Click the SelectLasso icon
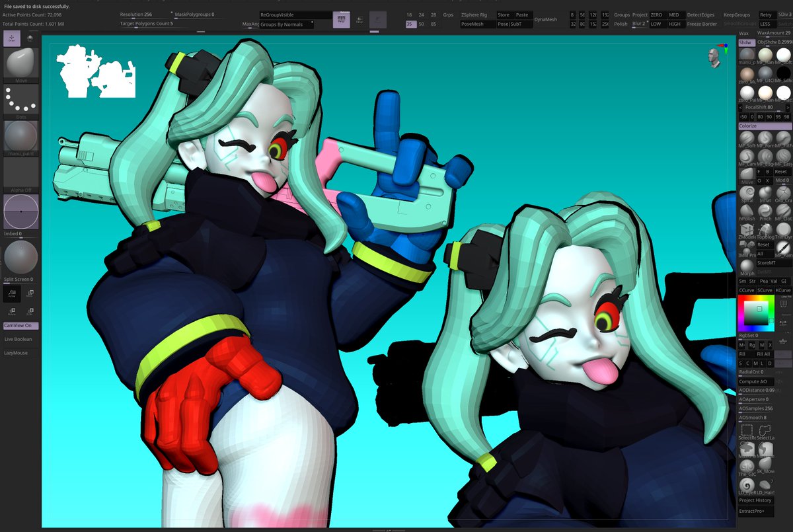 (x=765, y=432)
